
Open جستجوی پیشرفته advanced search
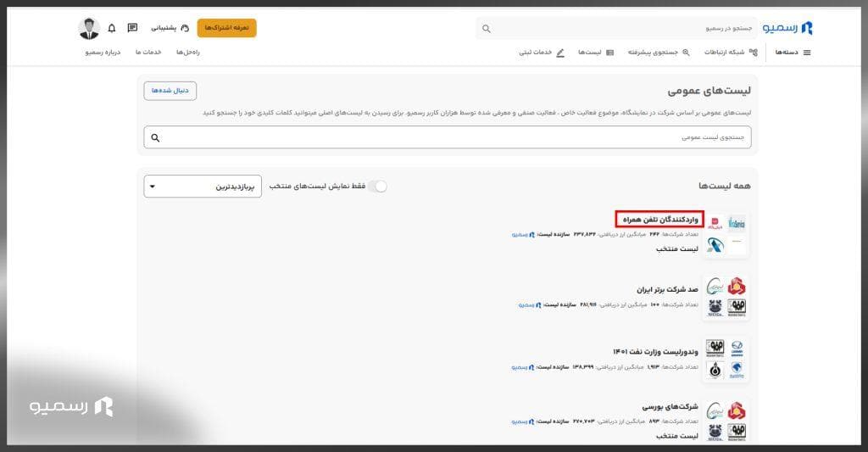[659, 52]
